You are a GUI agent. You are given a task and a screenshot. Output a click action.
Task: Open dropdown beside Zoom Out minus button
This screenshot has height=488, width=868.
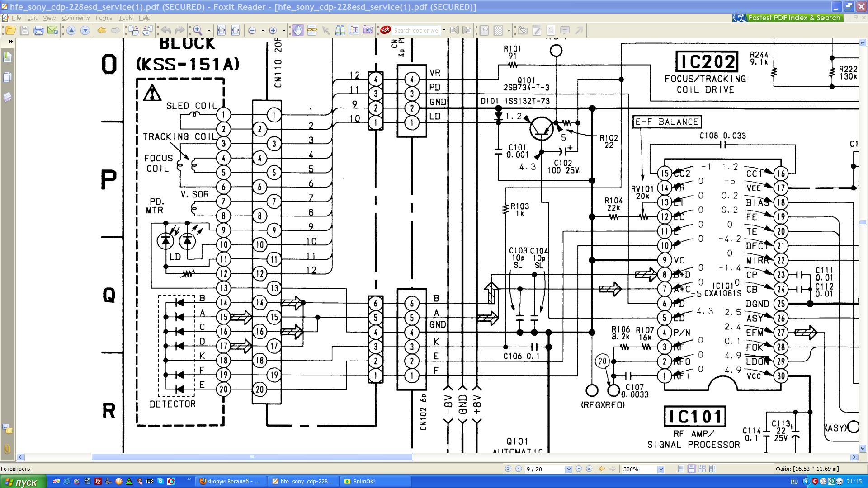pyautogui.click(x=263, y=30)
